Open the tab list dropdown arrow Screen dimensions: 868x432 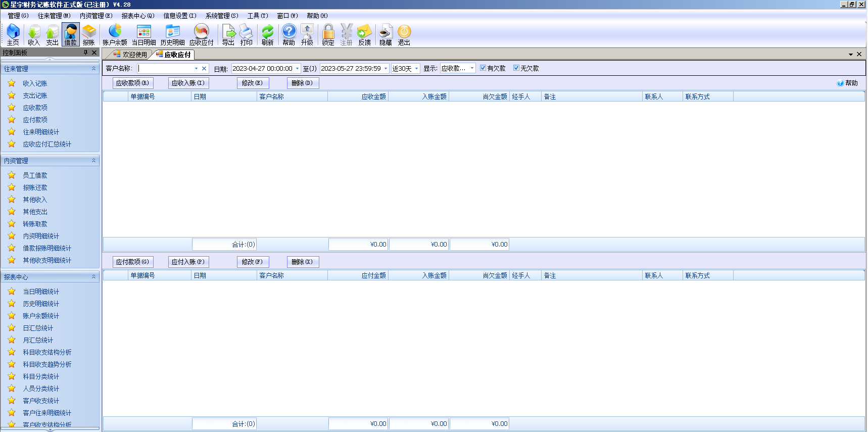[851, 54]
